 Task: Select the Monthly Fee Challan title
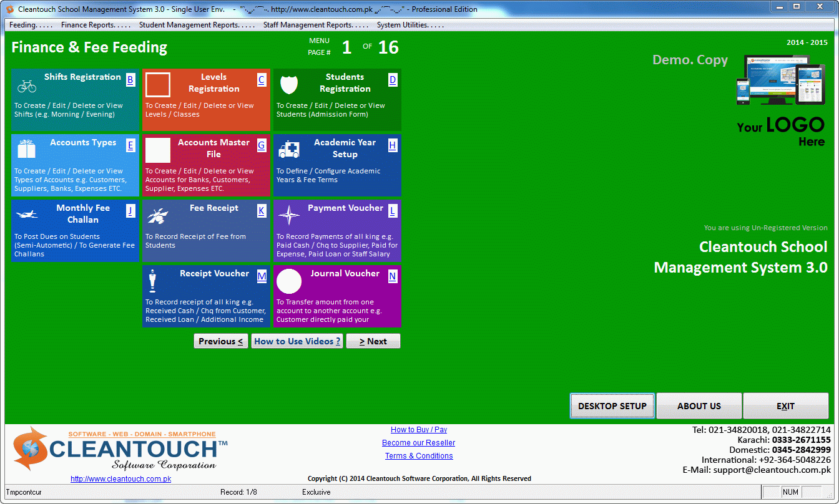click(x=83, y=214)
